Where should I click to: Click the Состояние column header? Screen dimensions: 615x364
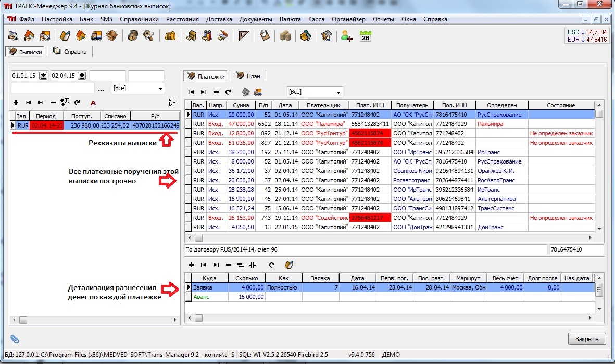(x=561, y=105)
